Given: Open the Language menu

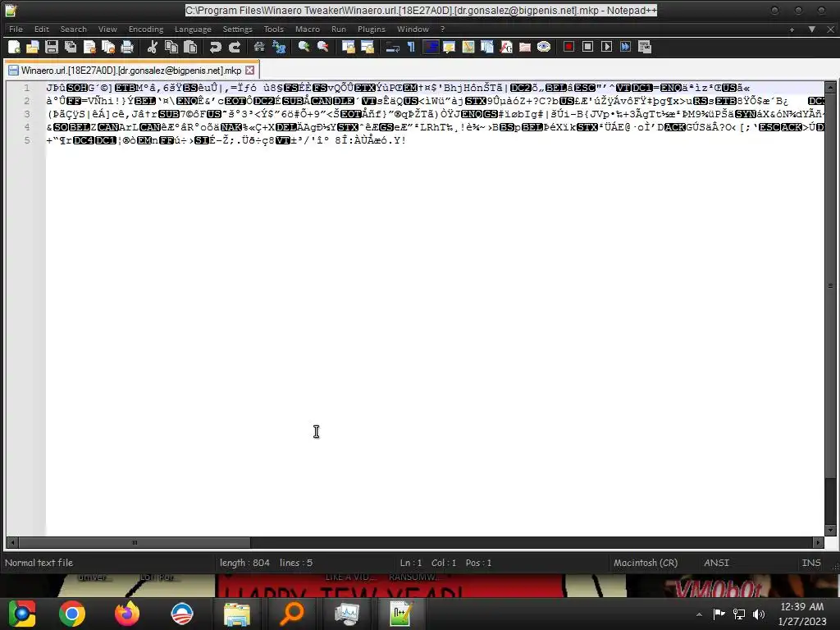Looking at the screenshot, I should point(193,29).
